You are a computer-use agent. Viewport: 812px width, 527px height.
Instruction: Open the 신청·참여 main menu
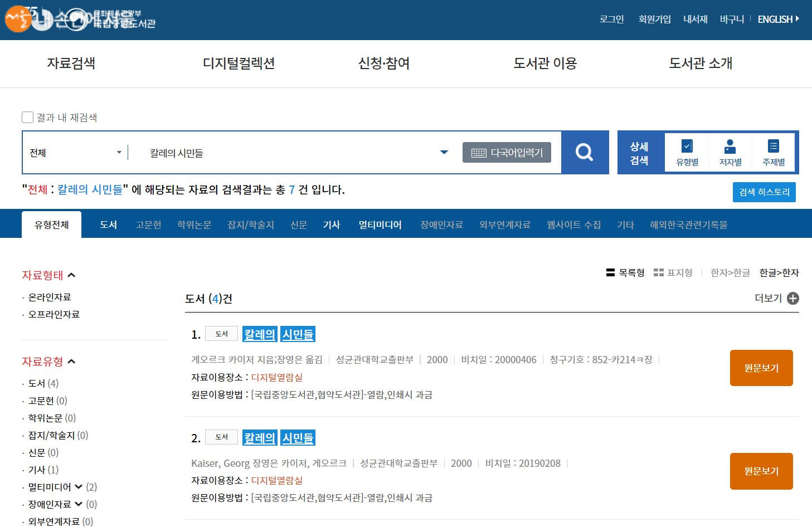[384, 64]
